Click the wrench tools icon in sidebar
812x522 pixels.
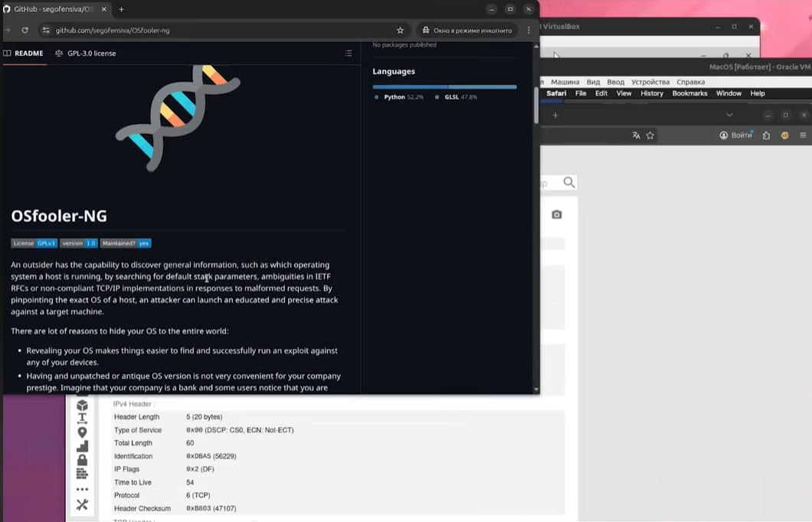coord(82,504)
